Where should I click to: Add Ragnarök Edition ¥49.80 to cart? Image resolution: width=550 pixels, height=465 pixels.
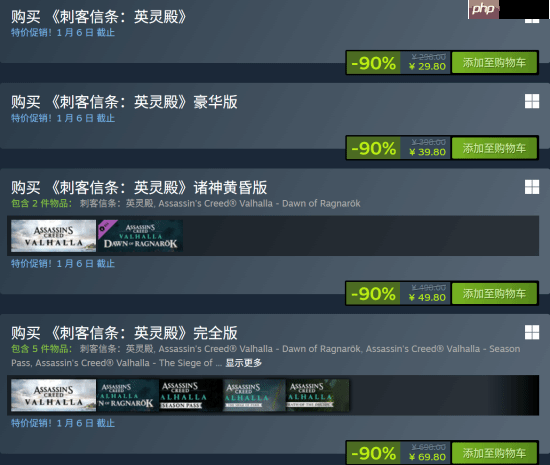pos(494,293)
